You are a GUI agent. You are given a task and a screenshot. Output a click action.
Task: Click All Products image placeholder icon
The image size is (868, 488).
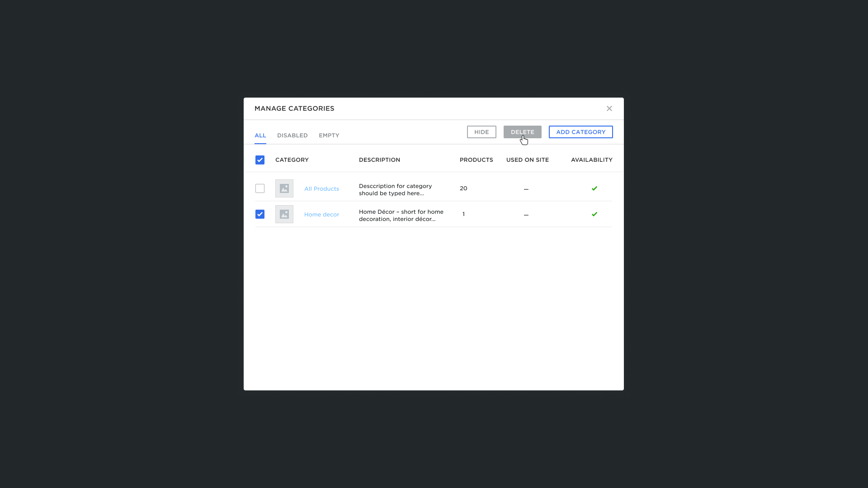(284, 188)
